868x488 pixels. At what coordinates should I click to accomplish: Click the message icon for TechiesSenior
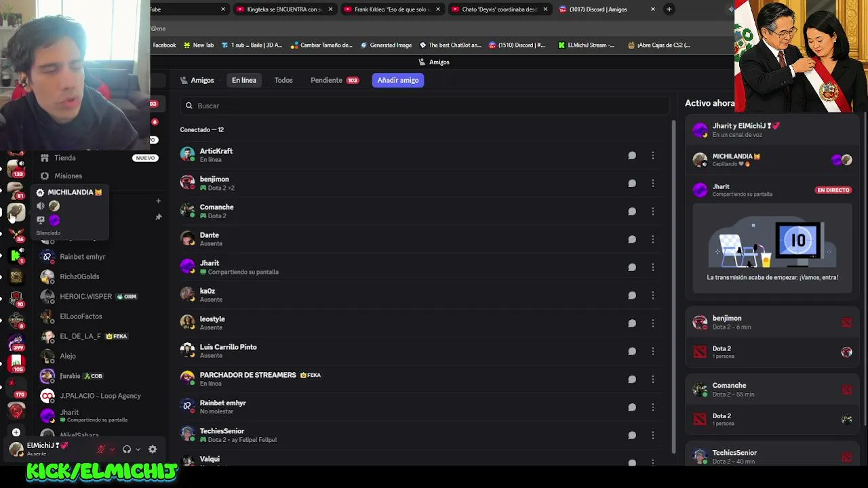pyautogui.click(x=632, y=435)
